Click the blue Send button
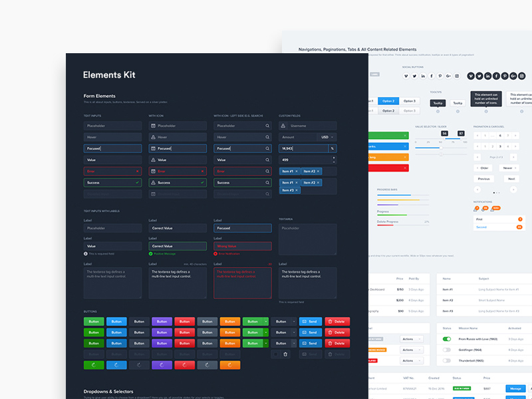 point(311,322)
